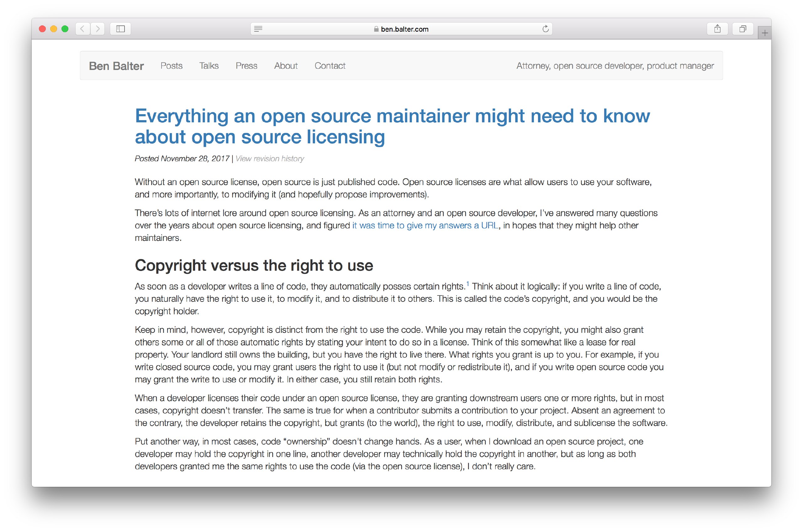Click 'Attorney, open source developer, product manager' tagline
The height and width of the screenshot is (532, 803).
(615, 66)
